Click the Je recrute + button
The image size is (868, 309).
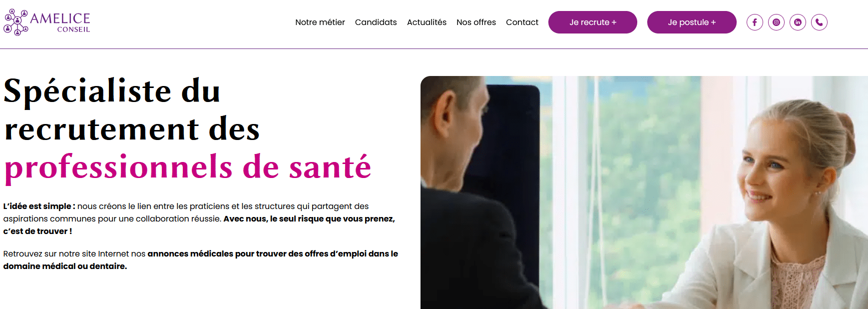click(593, 22)
